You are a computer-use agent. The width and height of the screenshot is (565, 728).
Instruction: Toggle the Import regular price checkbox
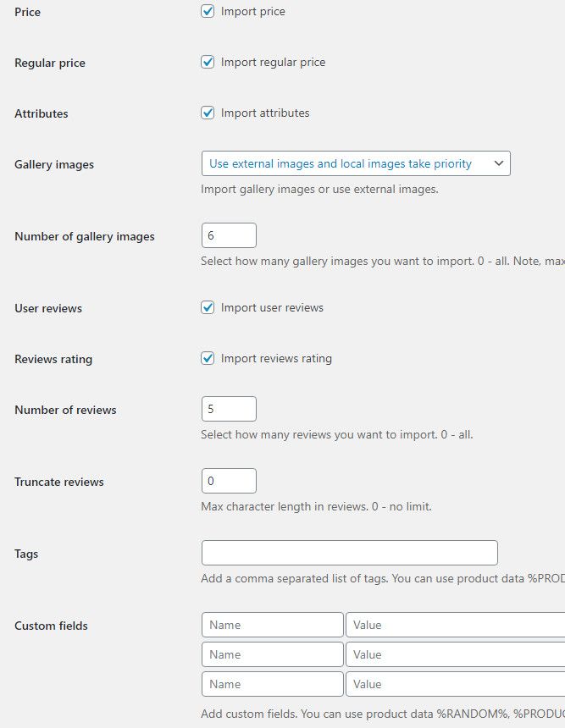click(208, 62)
